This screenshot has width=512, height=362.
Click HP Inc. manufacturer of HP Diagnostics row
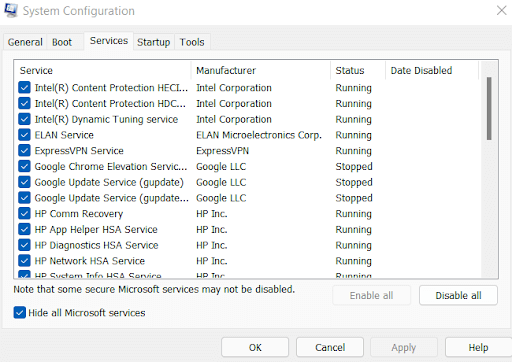coord(212,245)
